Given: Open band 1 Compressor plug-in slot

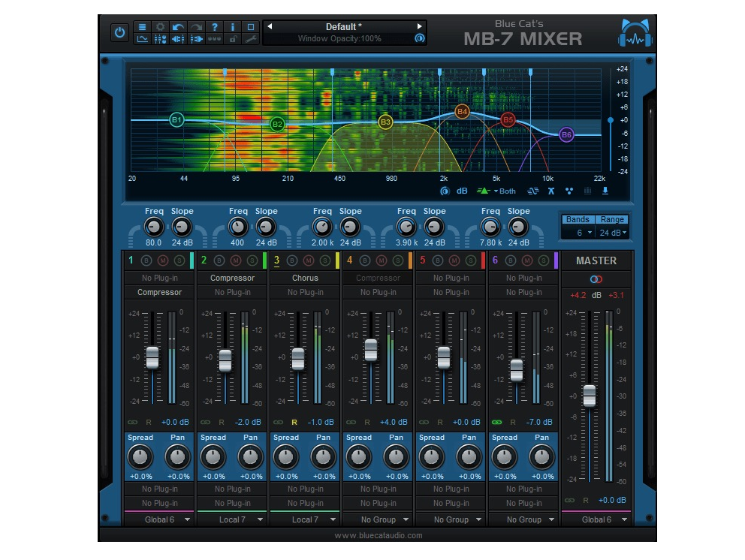Looking at the screenshot, I should [160, 292].
